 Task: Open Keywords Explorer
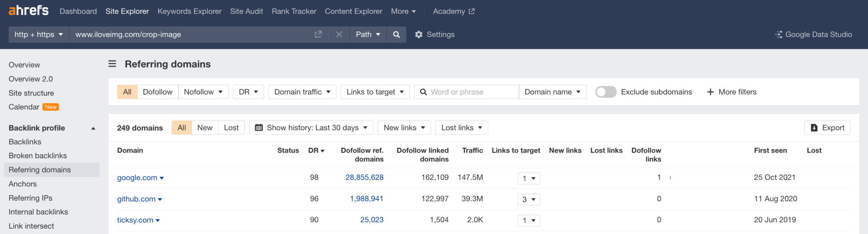(189, 11)
